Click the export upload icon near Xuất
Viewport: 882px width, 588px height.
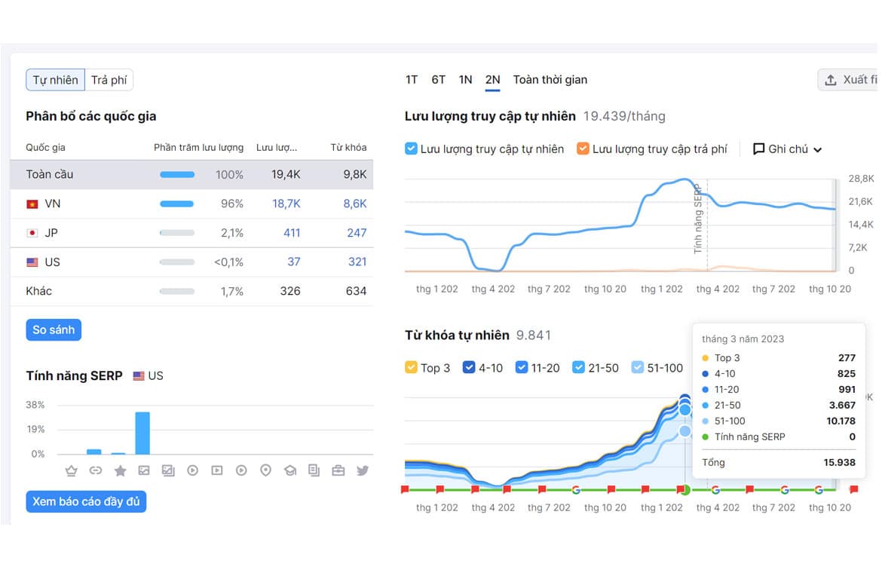pyautogui.click(x=830, y=80)
